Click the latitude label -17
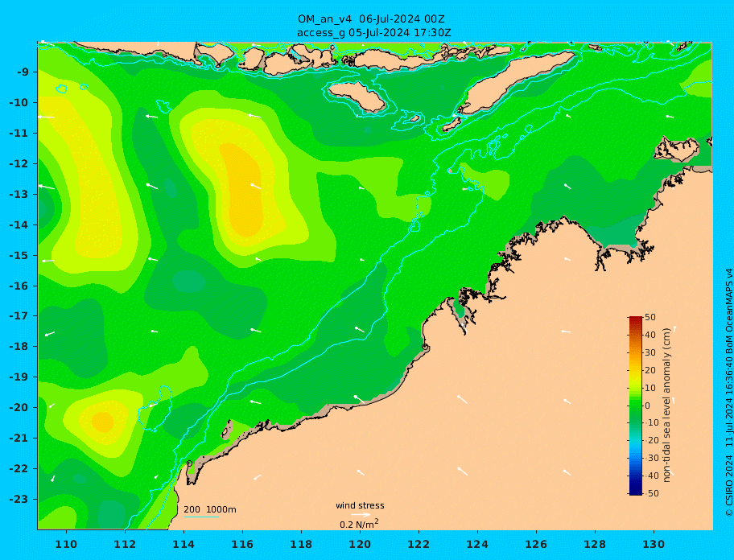734x560 pixels. point(19,316)
